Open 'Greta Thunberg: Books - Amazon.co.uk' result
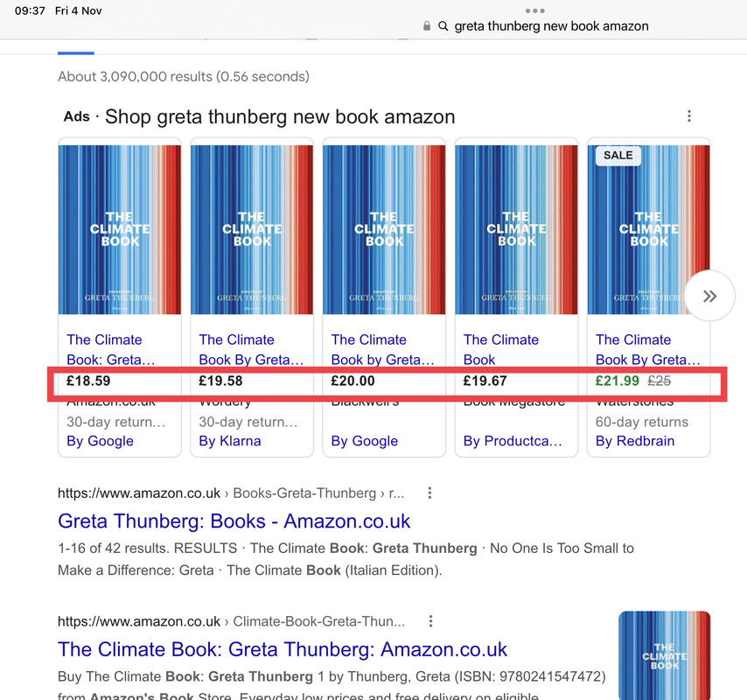The width and height of the screenshot is (747, 700). point(234,521)
